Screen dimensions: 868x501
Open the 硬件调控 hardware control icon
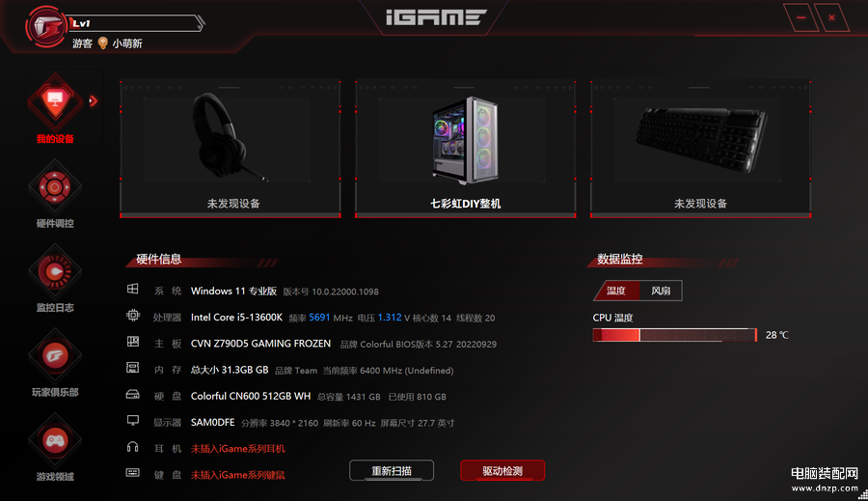[x=55, y=187]
